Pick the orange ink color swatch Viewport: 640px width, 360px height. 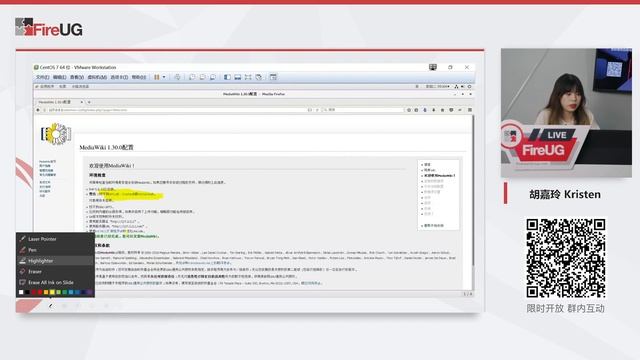click(x=46, y=292)
